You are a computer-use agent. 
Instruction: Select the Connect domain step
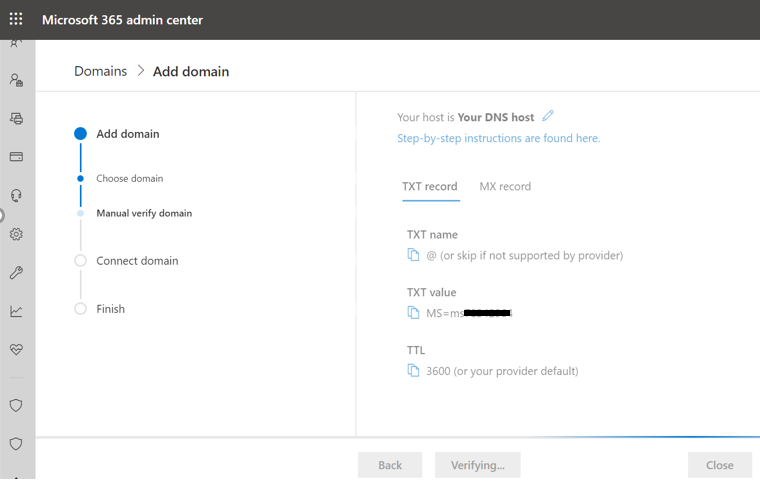click(137, 261)
